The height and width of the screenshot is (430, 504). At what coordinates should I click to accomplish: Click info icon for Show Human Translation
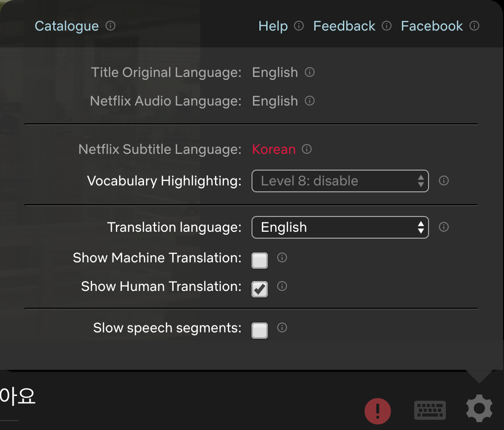(x=282, y=286)
